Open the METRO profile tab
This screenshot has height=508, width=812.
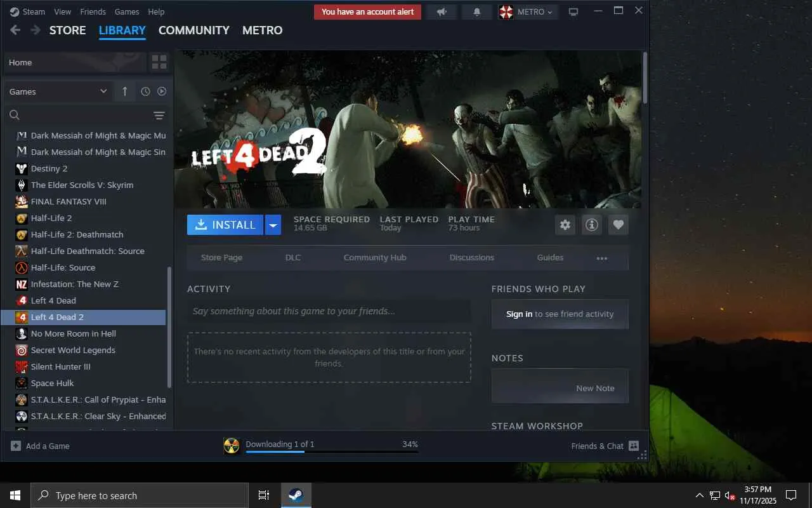coord(263,30)
